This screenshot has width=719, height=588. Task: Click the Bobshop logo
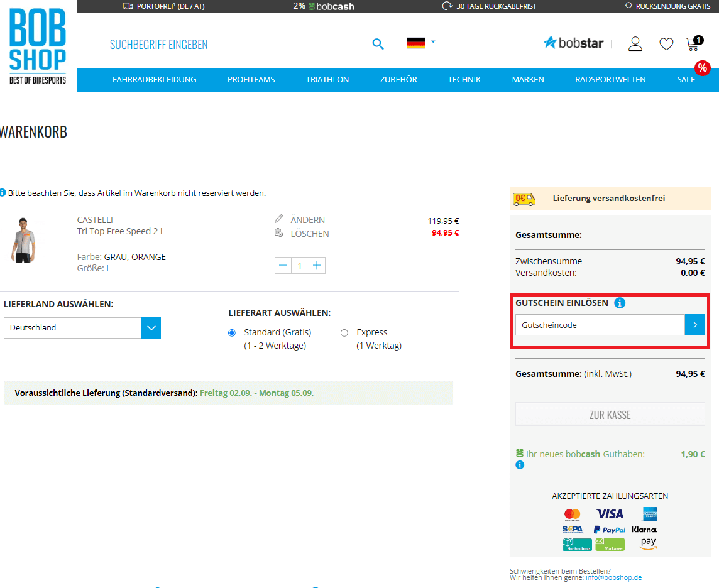click(38, 46)
